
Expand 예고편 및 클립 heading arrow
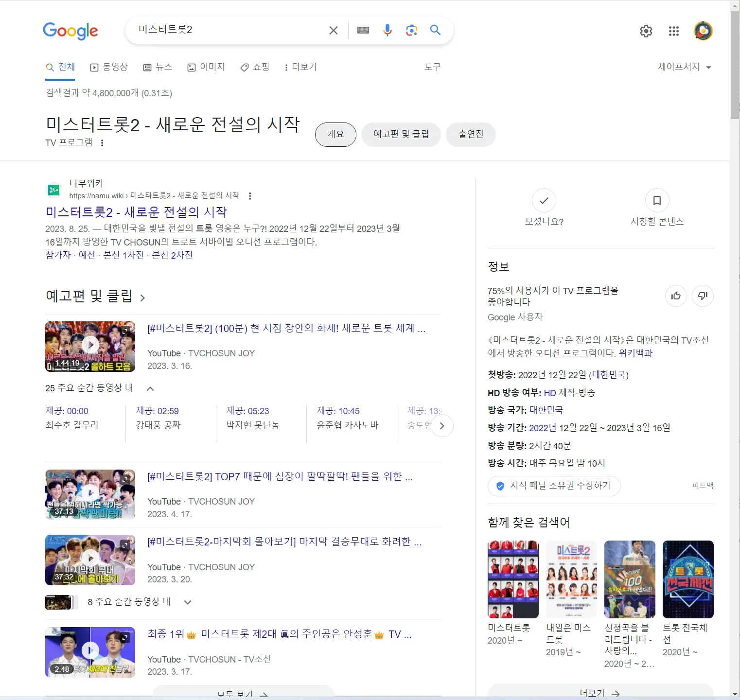pyautogui.click(x=142, y=297)
